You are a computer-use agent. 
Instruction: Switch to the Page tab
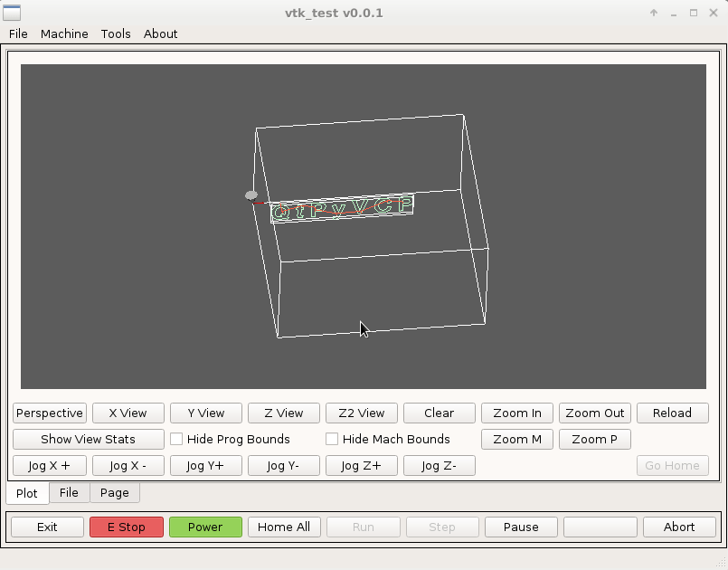click(114, 492)
